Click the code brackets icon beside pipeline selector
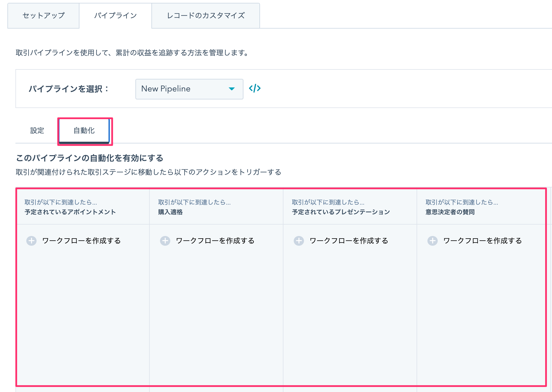Screen dimensions: 552x392 (x=255, y=88)
